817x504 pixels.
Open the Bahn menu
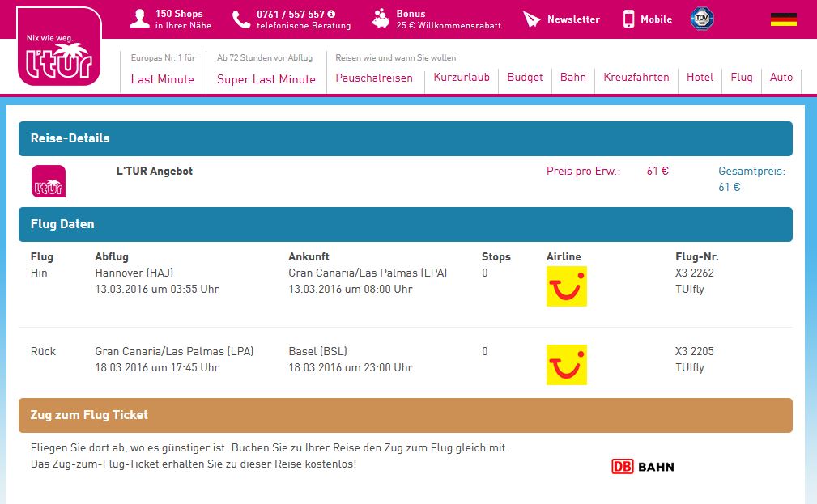pos(573,77)
